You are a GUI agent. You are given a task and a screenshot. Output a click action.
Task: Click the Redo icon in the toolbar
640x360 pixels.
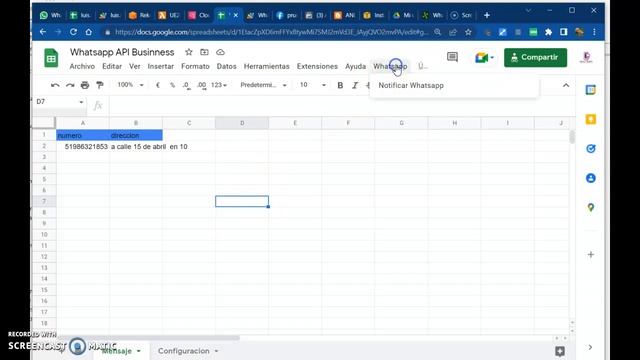coord(70,85)
